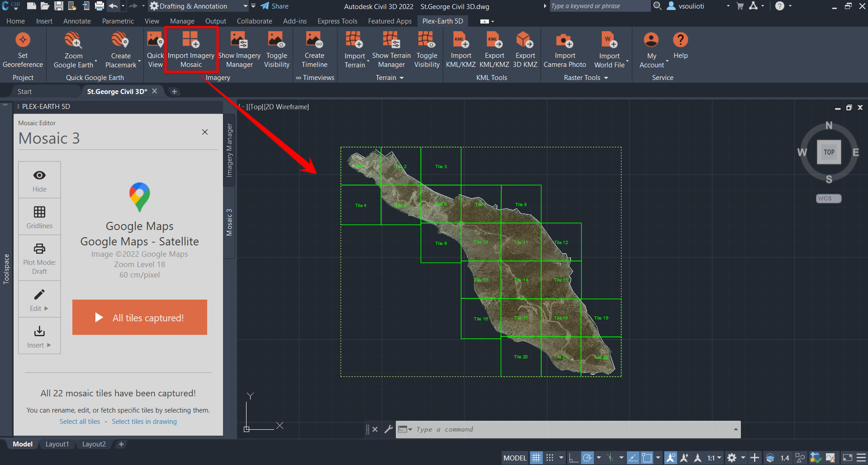
Task: Switch to the Mosaic 3 side tab
Action: [x=229, y=222]
